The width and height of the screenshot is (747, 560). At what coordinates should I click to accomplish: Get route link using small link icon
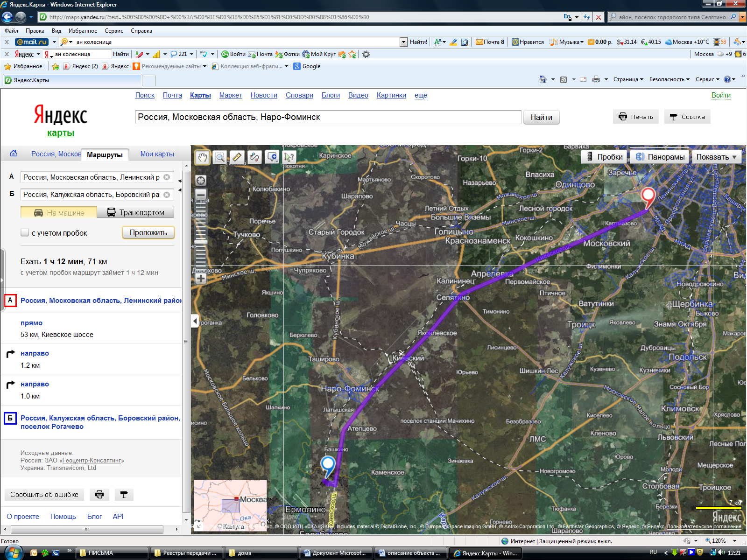click(x=124, y=495)
